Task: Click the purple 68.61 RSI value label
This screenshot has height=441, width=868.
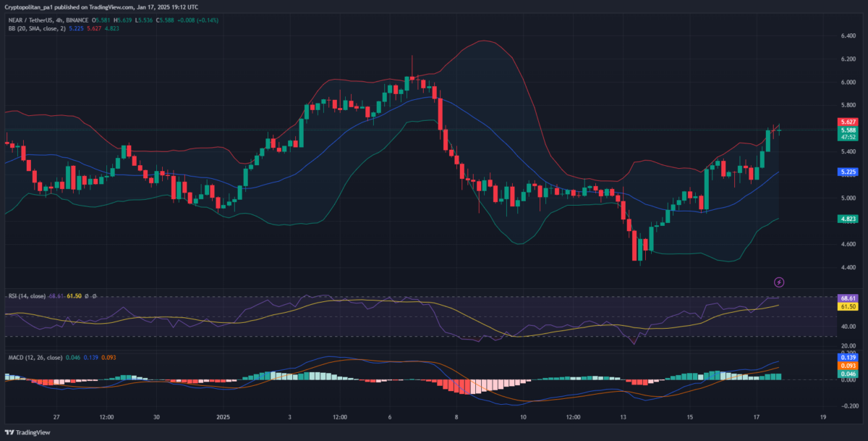Action: [846, 297]
